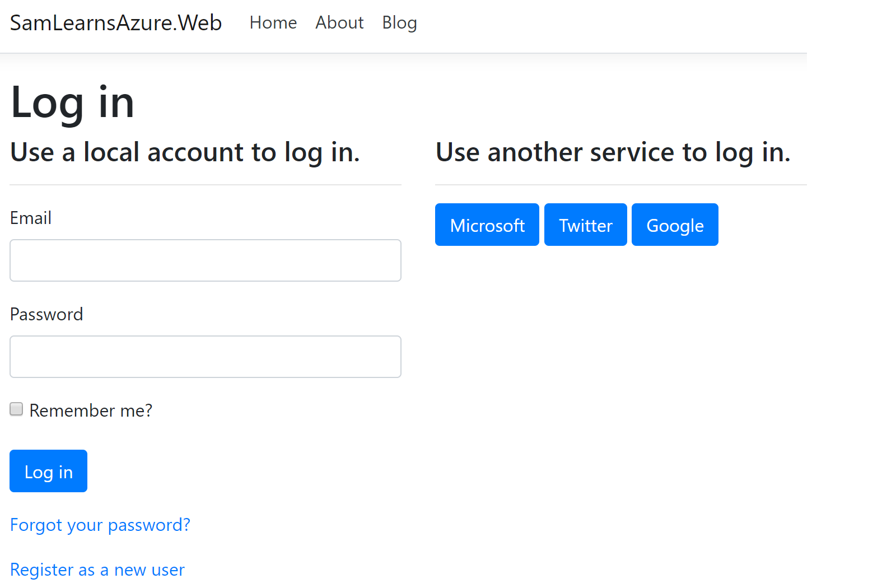Click the "Remember me?" label text

(x=91, y=410)
